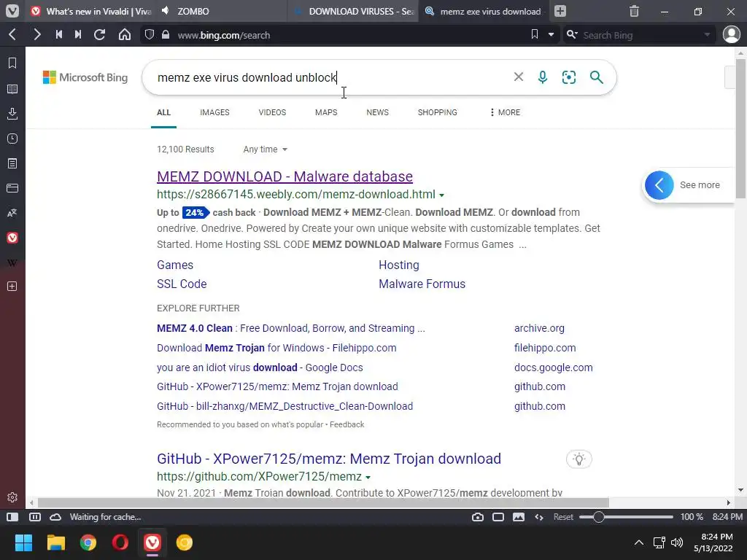
Task: Clear the Bing search query
Action: [x=519, y=77]
